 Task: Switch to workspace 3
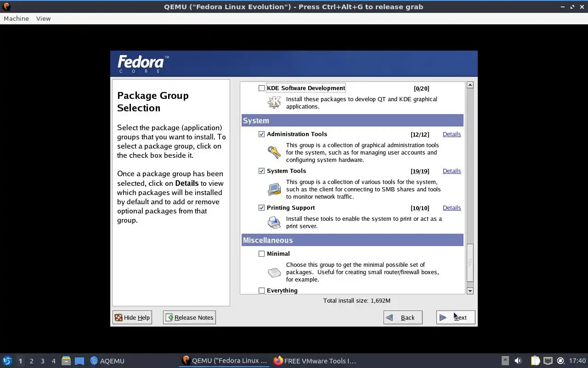coord(42,361)
